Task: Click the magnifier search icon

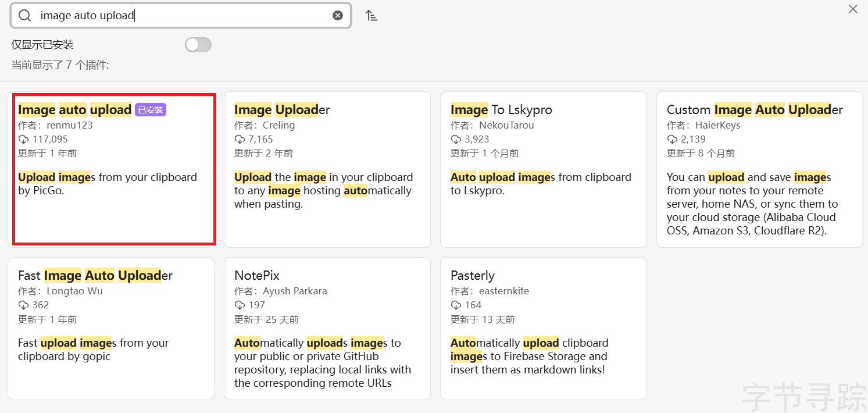Action: click(24, 16)
